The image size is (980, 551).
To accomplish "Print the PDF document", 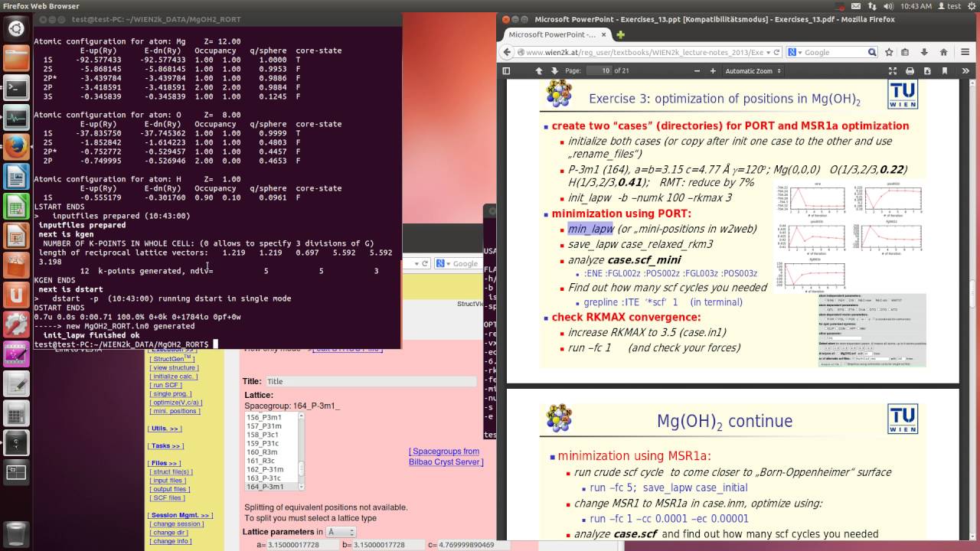I will tap(910, 70).
